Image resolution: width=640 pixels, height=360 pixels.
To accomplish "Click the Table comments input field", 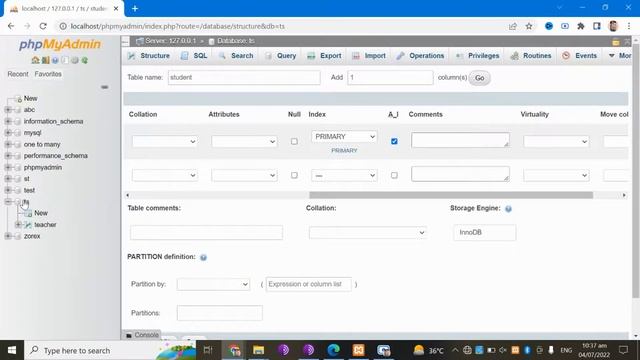I will pyautogui.click(x=206, y=233).
